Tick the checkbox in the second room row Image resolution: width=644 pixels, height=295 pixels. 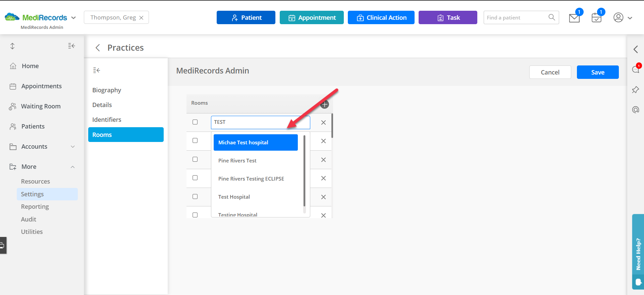click(195, 141)
